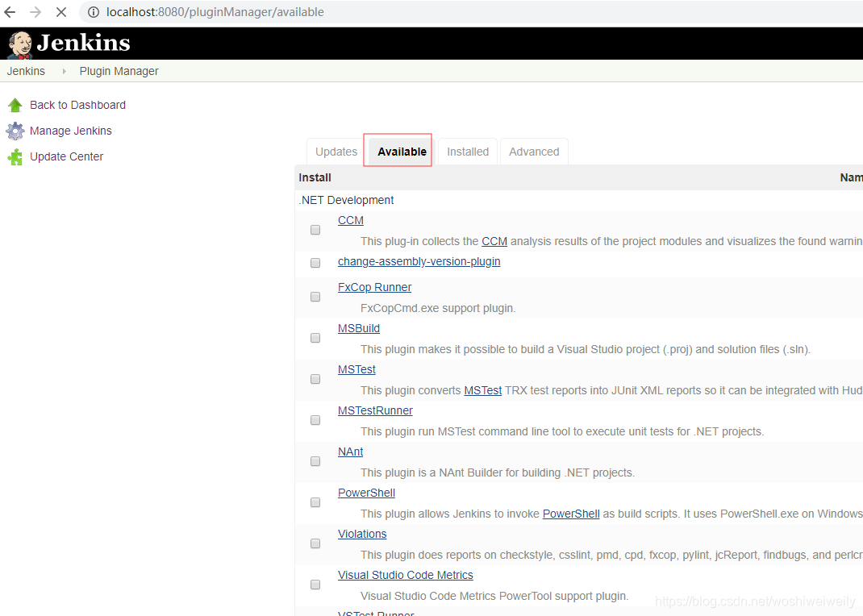Check the PowerShell plugin checkbox
This screenshot has width=863, height=616.
pyautogui.click(x=315, y=502)
